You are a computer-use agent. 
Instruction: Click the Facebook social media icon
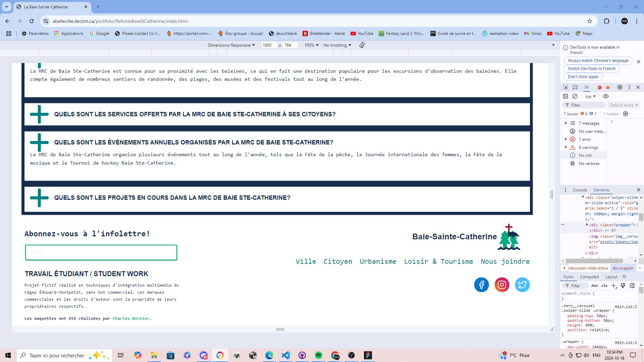(x=481, y=284)
